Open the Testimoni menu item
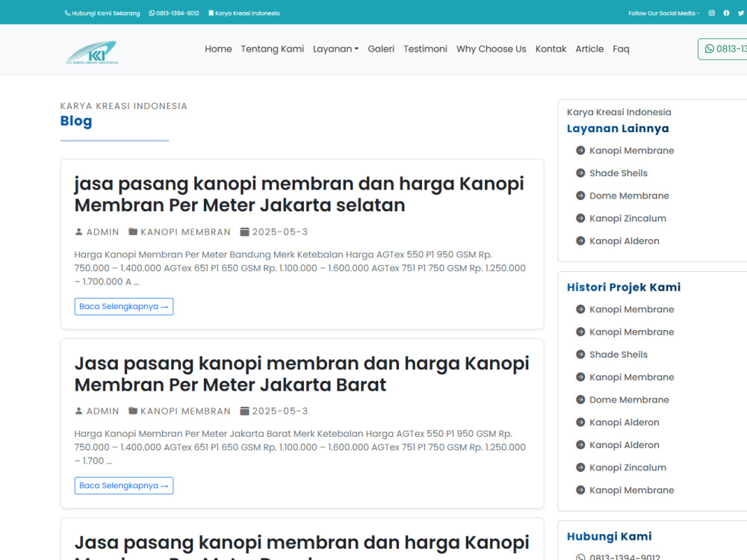The height and width of the screenshot is (560, 747). 425,49
